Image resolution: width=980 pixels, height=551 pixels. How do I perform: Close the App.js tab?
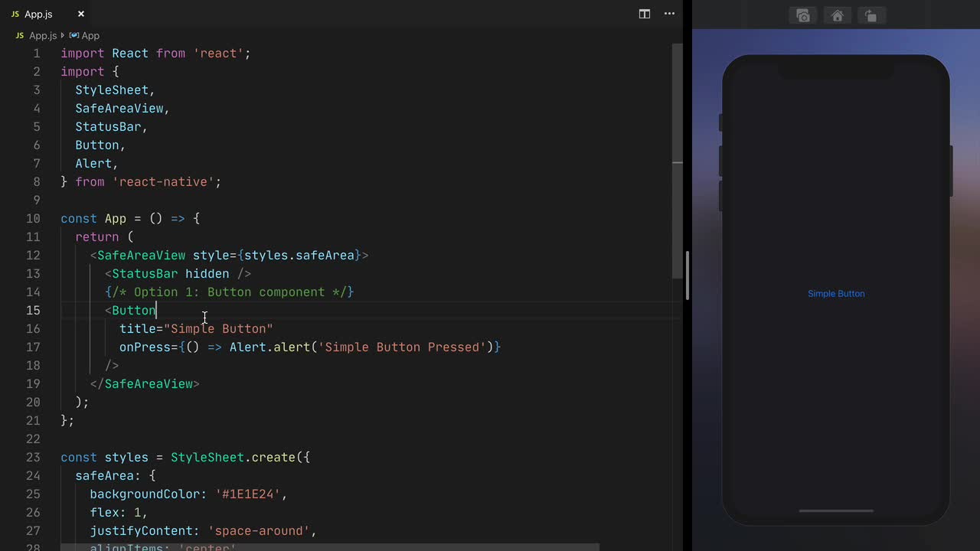click(x=80, y=14)
